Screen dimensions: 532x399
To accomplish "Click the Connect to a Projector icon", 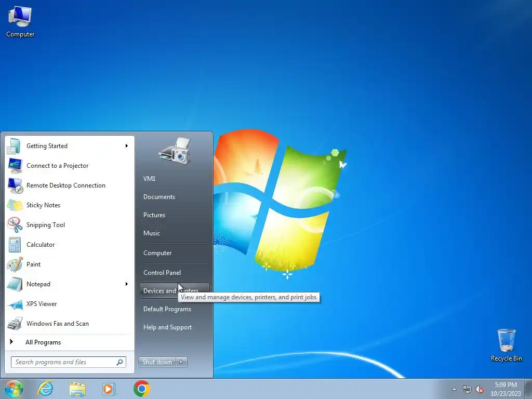I will 15,166.
